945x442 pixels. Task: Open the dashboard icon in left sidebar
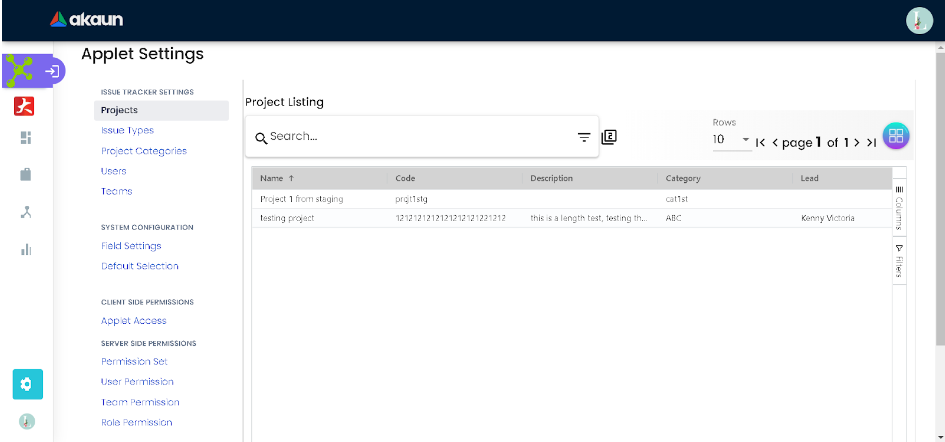25,138
